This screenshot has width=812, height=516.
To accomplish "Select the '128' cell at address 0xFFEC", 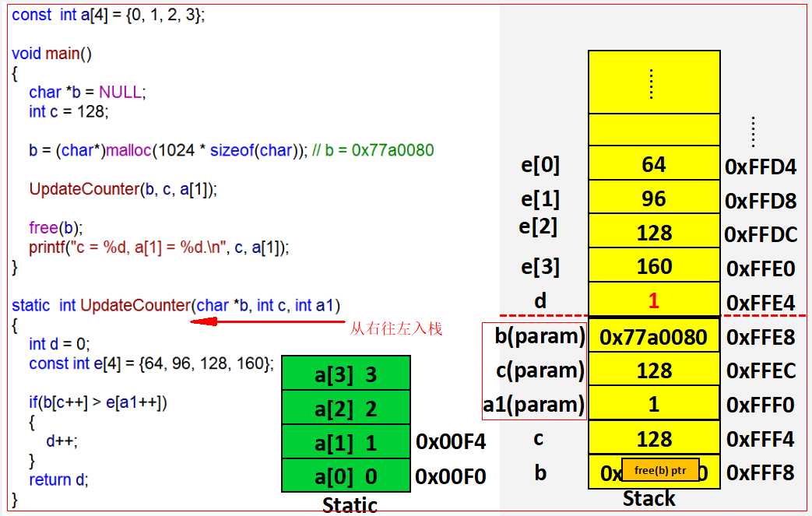I will tap(655, 370).
